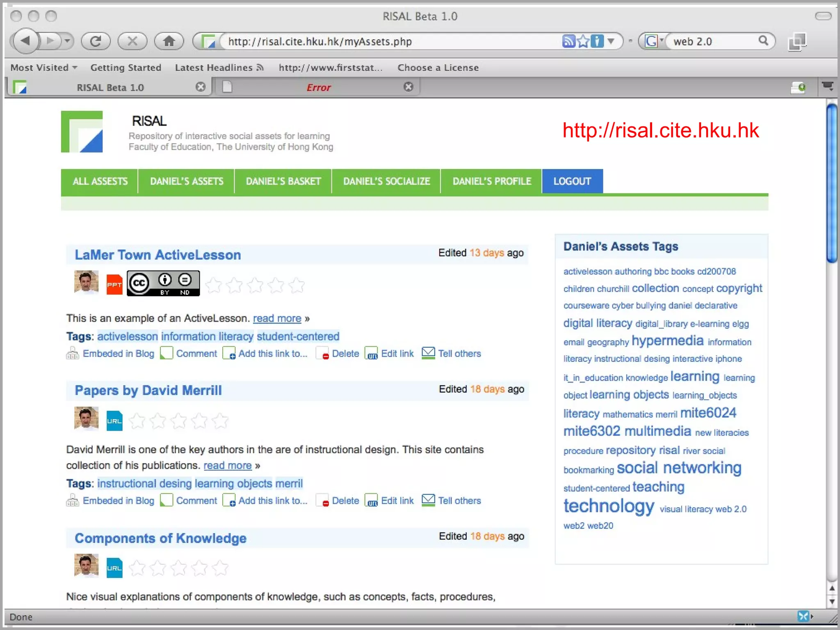The height and width of the screenshot is (630, 840).
Task: Switch to the ALL ASSESTS tab
Action: pyautogui.click(x=100, y=181)
